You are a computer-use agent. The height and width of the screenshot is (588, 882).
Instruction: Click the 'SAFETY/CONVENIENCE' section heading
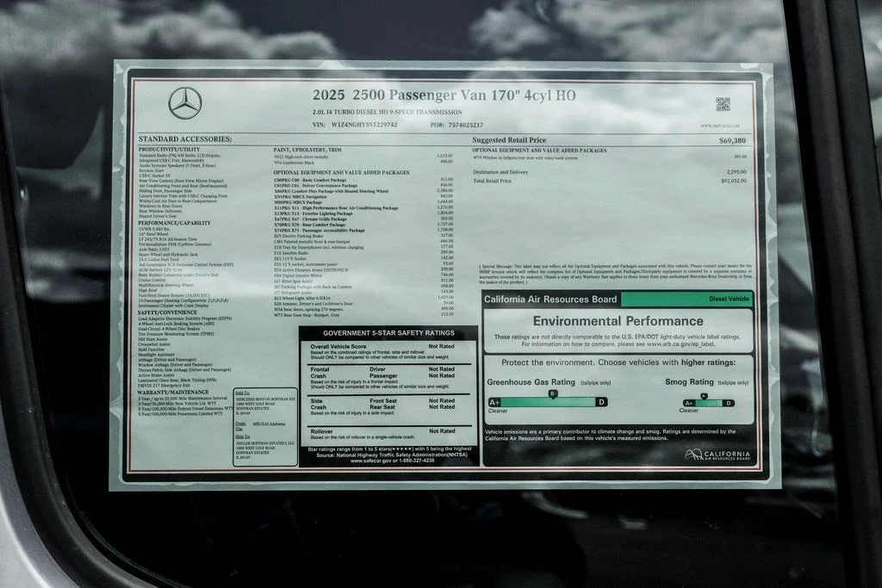pyautogui.click(x=167, y=312)
